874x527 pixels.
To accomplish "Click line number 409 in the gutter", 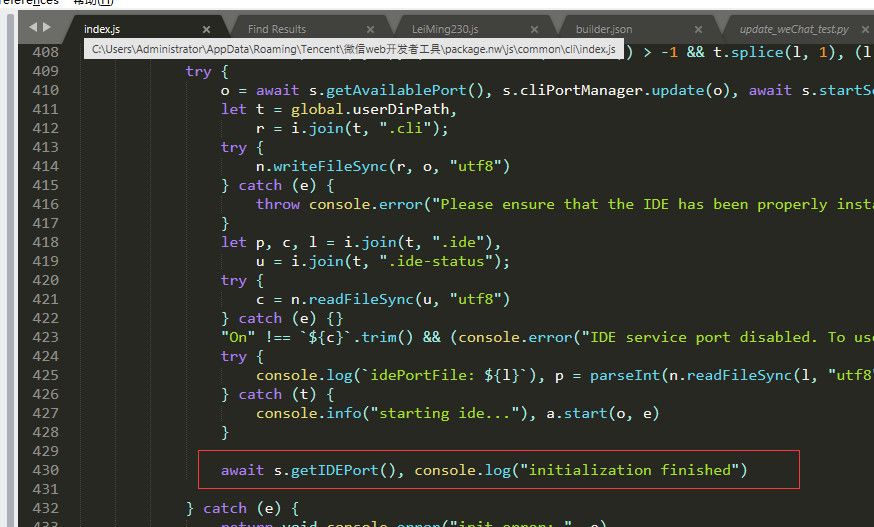I will pos(45,71).
